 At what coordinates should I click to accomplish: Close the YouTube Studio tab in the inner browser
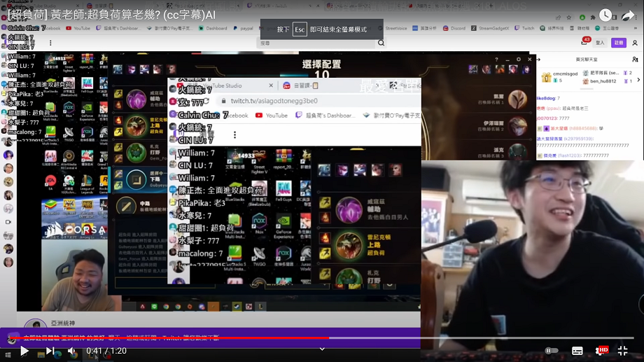click(x=271, y=85)
